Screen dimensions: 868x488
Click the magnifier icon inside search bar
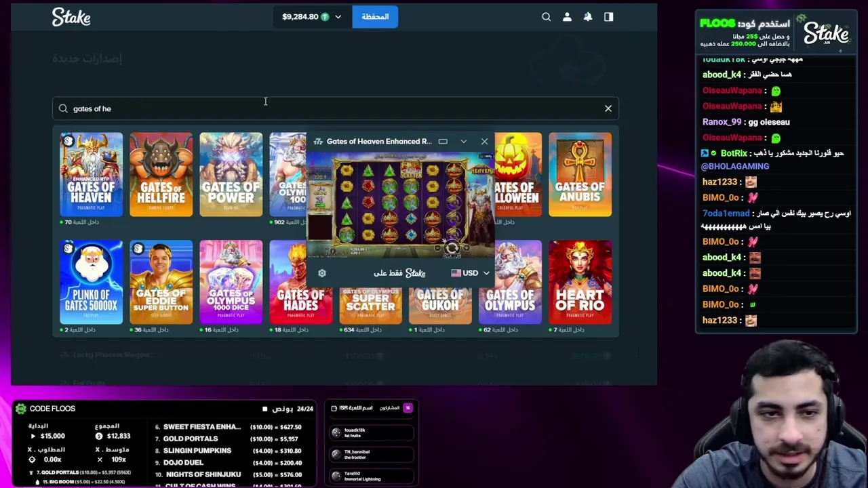click(63, 108)
